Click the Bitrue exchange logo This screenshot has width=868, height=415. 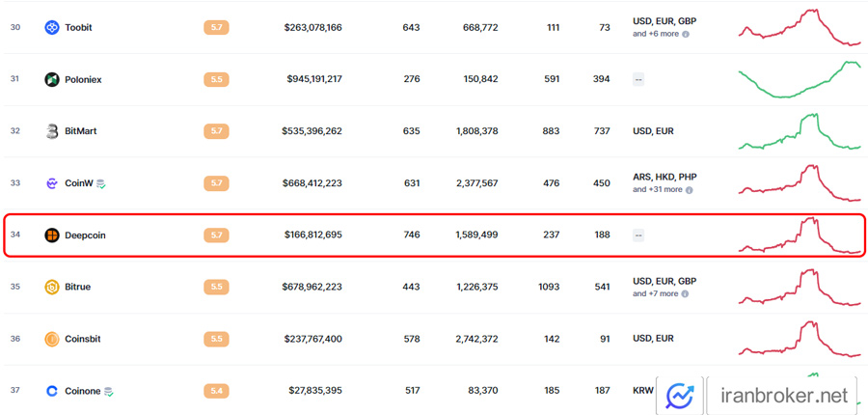51,287
